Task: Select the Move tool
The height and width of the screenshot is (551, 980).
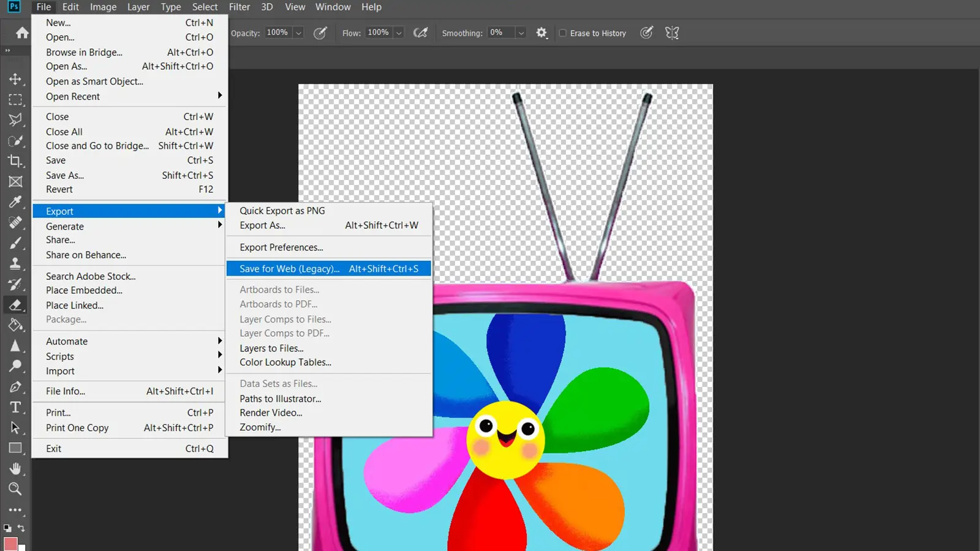Action: 15,79
